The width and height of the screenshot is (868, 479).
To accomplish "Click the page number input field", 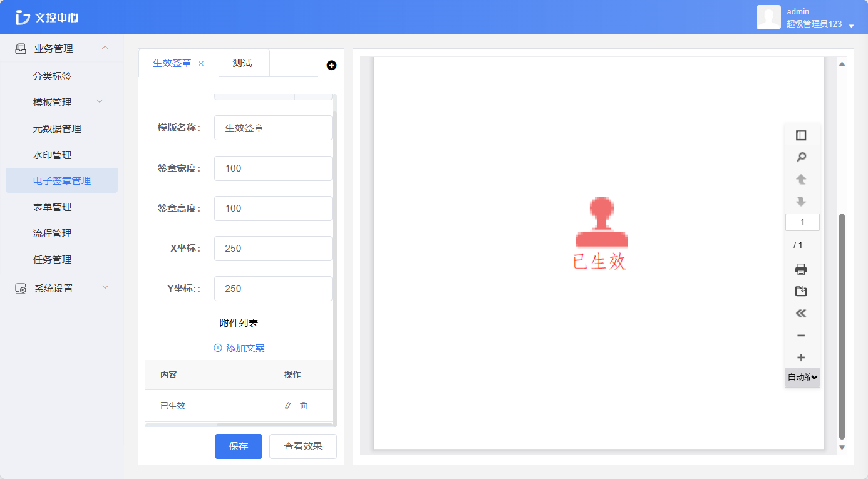I will tap(802, 222).
